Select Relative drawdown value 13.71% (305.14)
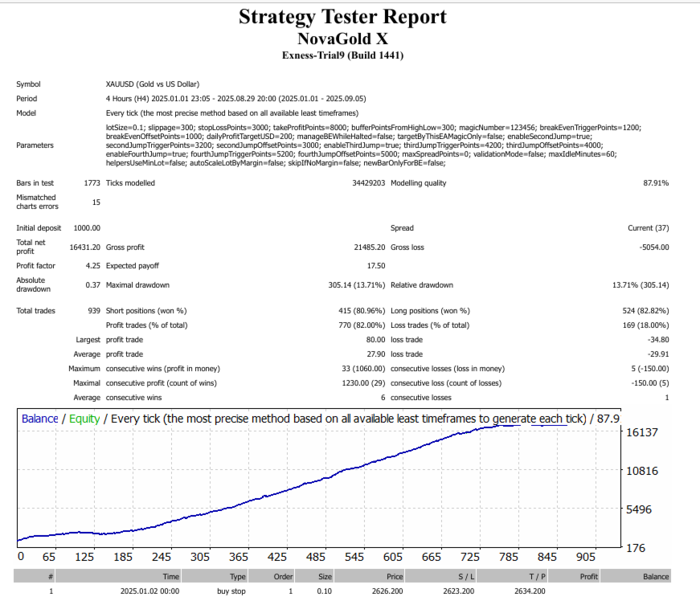The height and width of the screenshot is (601, 700). click(x=641, y=285)
